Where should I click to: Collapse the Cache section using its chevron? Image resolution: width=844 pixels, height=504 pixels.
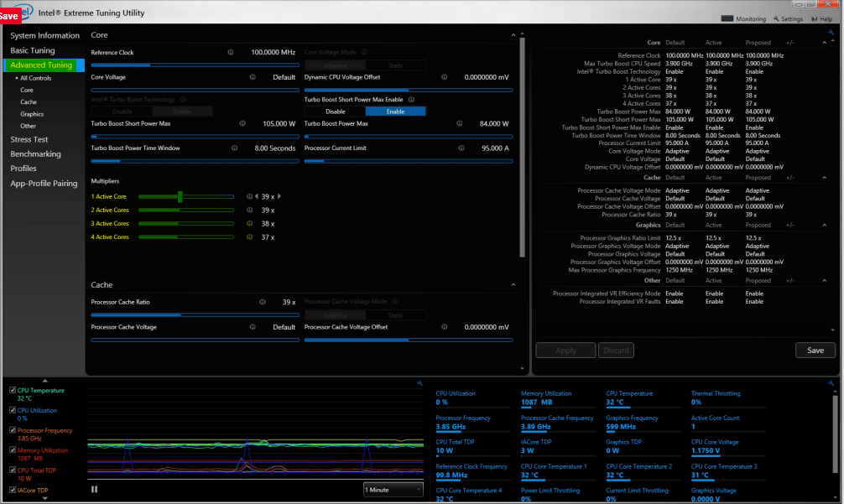click(513, 285)
